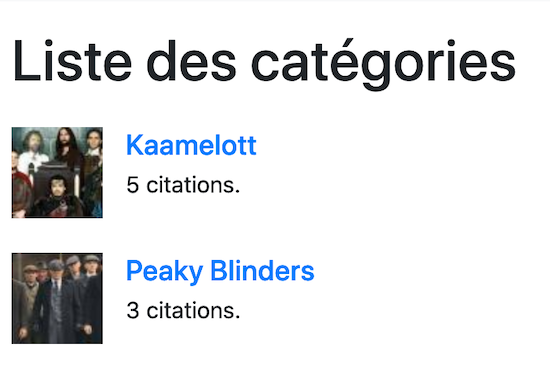Click the seated man in the Kaamelott picture
This screenshot has height=384, width=550.
coord(58,193)
